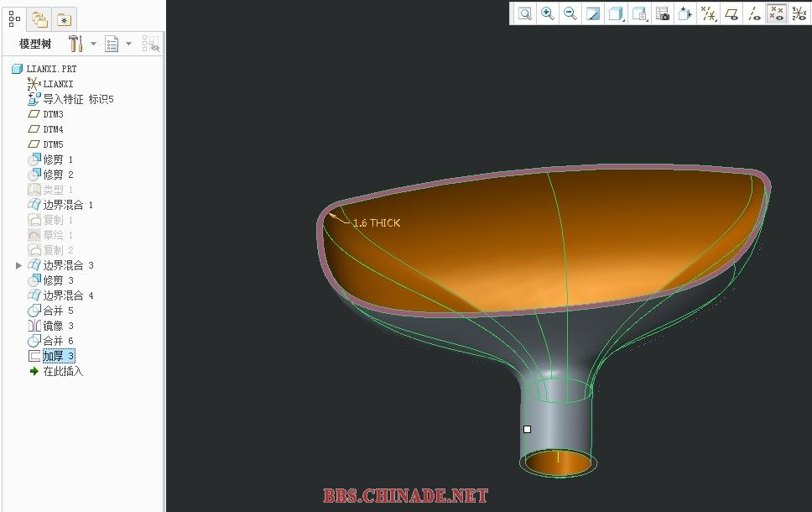This screenshot has width=812, height=512.
Task: Click the model tree show list icon
Action: click(x=112, y=44)
